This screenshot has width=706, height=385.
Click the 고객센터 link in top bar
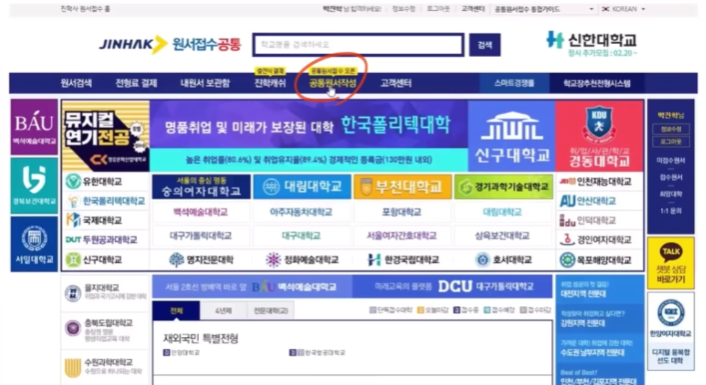(x=473, y=9)
